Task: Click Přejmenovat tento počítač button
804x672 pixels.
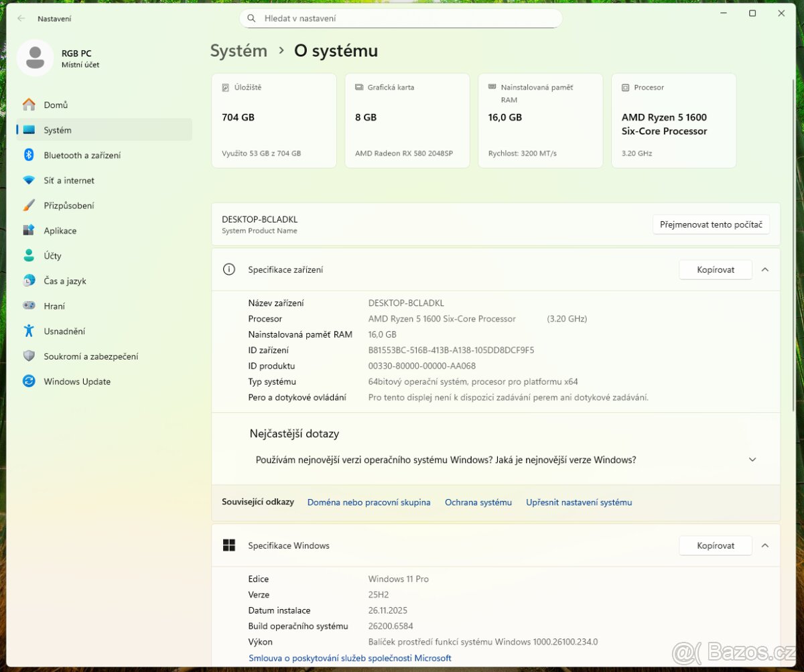Action: pyautogui.click(x=711, y=225)
